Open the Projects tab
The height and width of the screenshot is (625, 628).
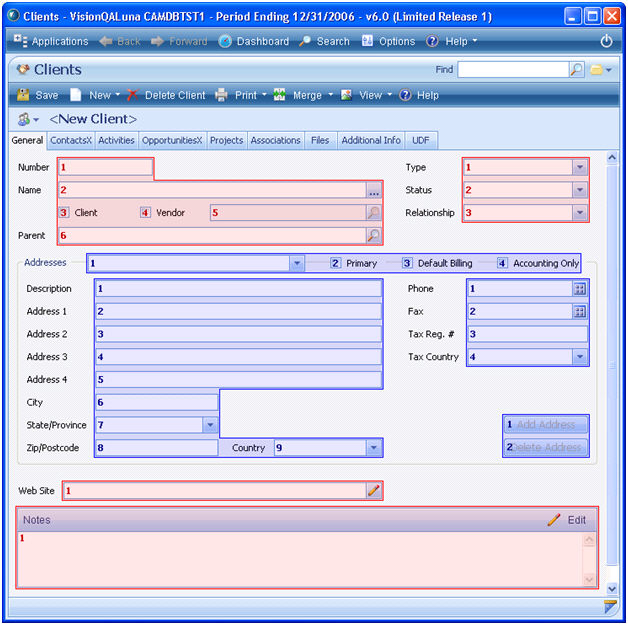coord(226,140)
